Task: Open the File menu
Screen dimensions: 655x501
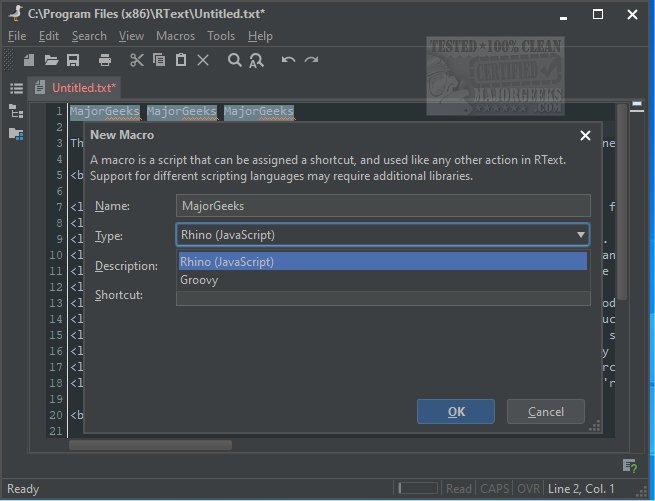Action: click(x=17, y=36)
